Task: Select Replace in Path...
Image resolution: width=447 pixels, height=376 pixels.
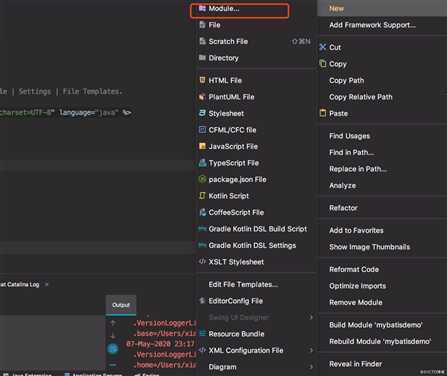Action: click(x=358, y=169)
